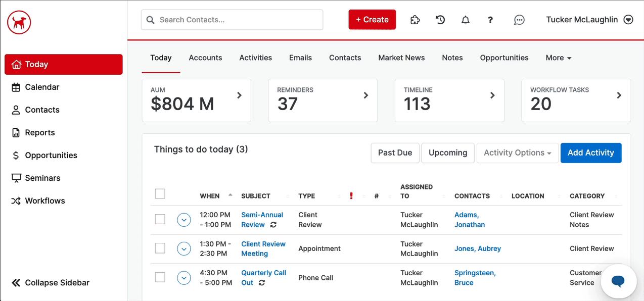
Task: Open the floating chat widget button
Action: pyautogui.click(x=618, y=281)
